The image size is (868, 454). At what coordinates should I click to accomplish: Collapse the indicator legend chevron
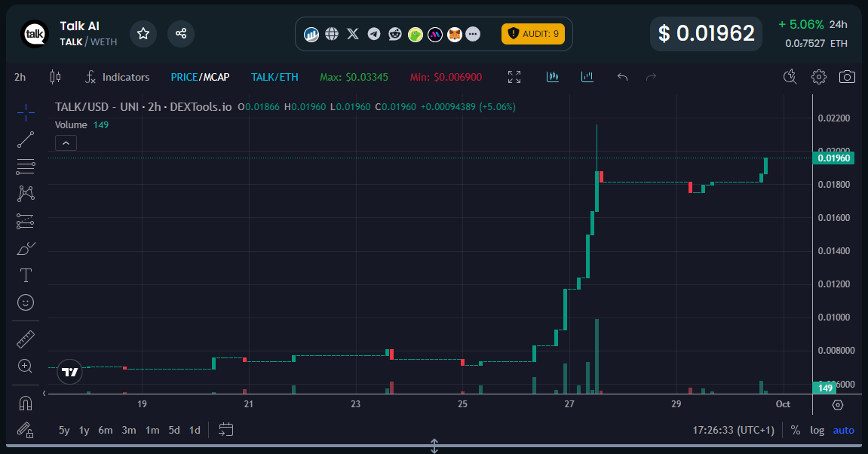[66, 143]
